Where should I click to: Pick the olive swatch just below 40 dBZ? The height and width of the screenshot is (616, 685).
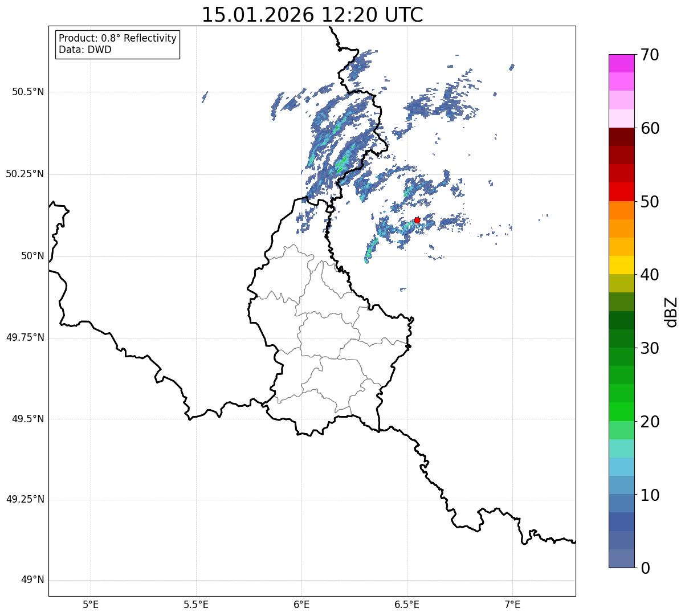[x=622, y=284]
